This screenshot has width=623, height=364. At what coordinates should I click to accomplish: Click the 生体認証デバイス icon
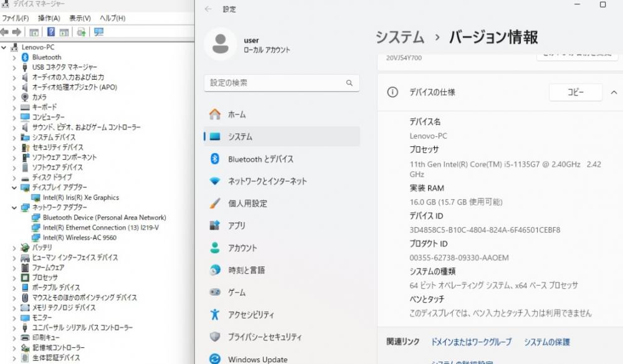click(25, 358)
